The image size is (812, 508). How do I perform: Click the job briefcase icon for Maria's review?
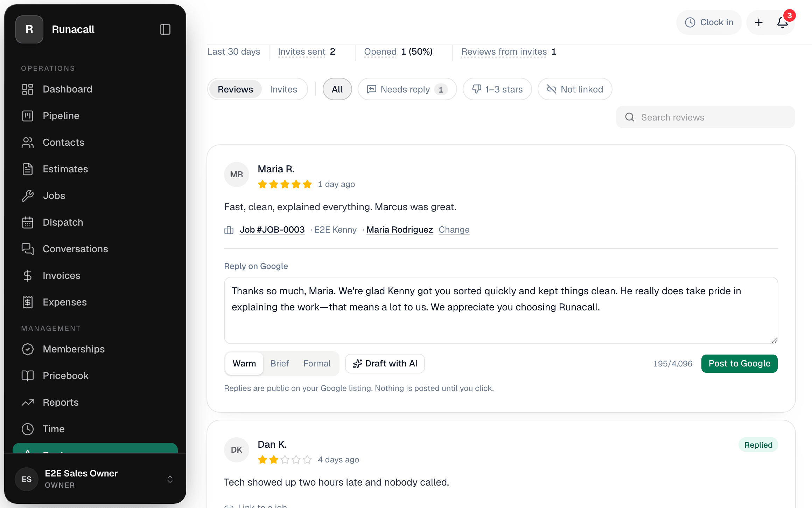click(x=229, y=230)
